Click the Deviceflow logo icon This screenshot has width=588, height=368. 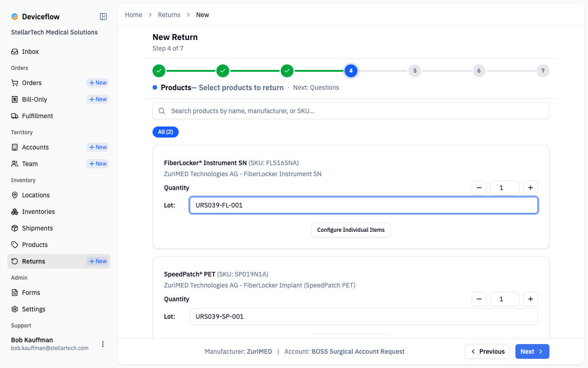click(x=15, y=17)
